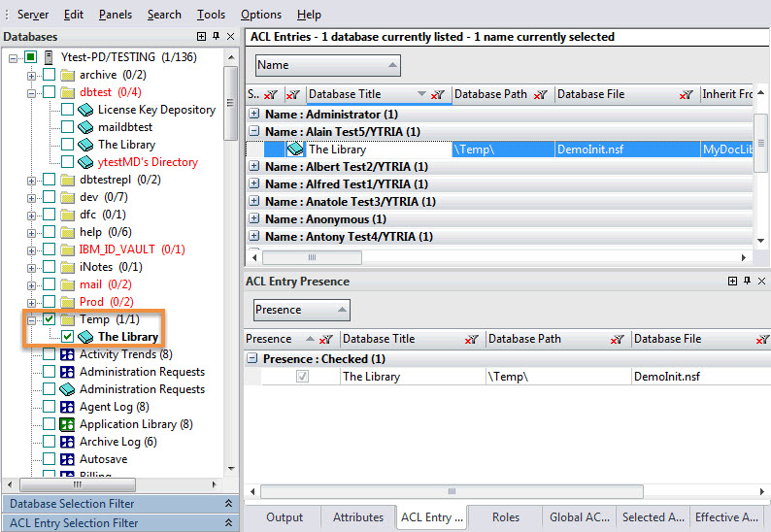Viewport: 771px width, 532px height.
Task: Switch to the Roles tab
Action: [x=505, y=517]
